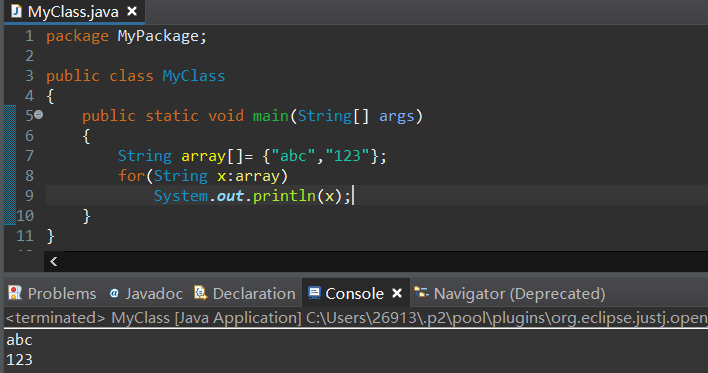Click the Problems view icon
Screen dimensions: 708x373
[x=15, y=293]
